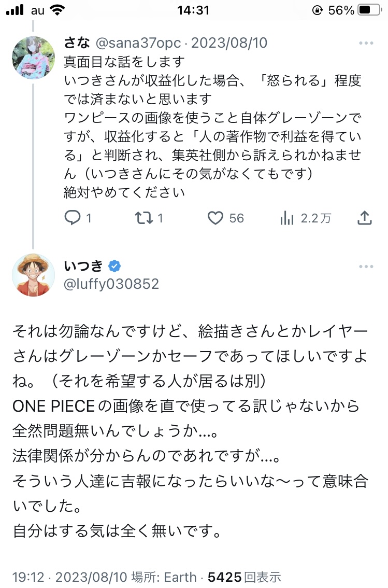The width and height of the screenshot is (388, 588).
Task: Tap the display name いつき
Action: [83, 267]
